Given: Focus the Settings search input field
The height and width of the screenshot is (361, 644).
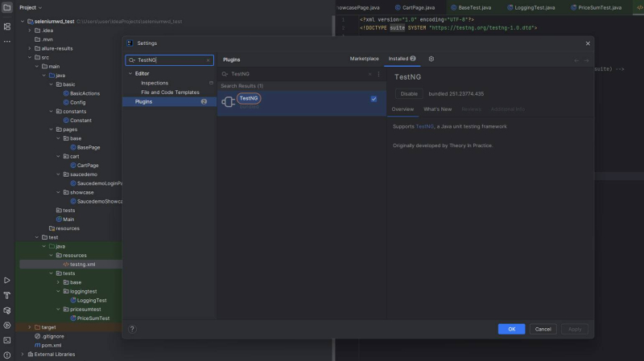Looking at the screenshot, I should 169,60.
